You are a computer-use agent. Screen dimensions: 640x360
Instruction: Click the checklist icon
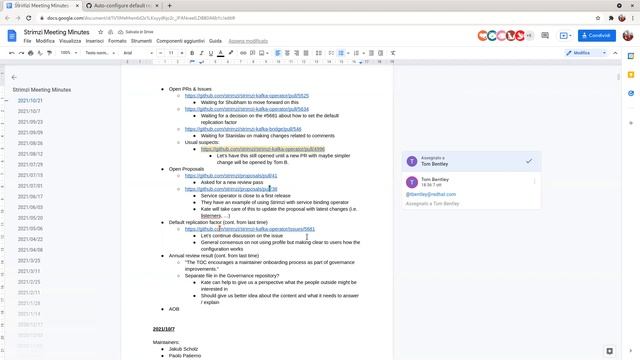tap(331, 53)
